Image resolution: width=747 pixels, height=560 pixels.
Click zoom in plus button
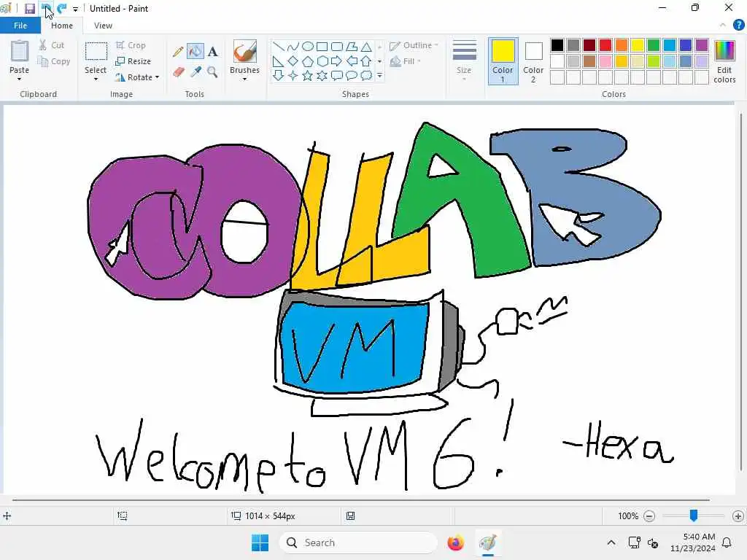[x=738, y=516]
